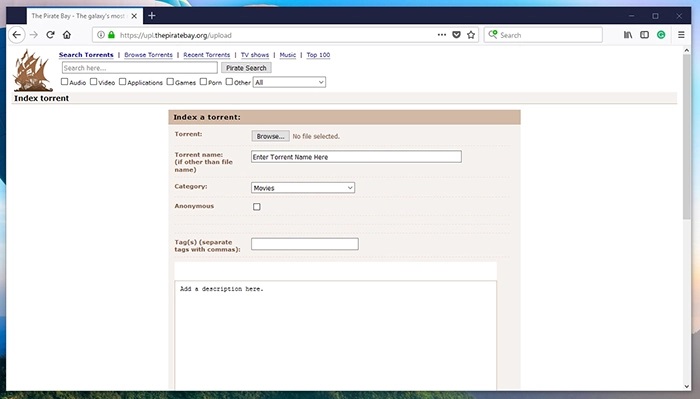Screen dimensions: 700x399
Task: Click the page vertical scrollbar thumb
Action: click(x=687, y=136)
